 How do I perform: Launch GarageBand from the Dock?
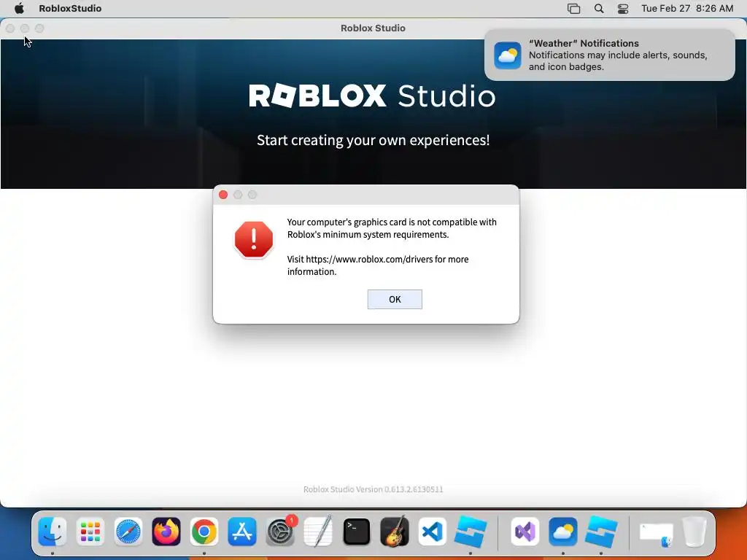click(x=395, y=532)
